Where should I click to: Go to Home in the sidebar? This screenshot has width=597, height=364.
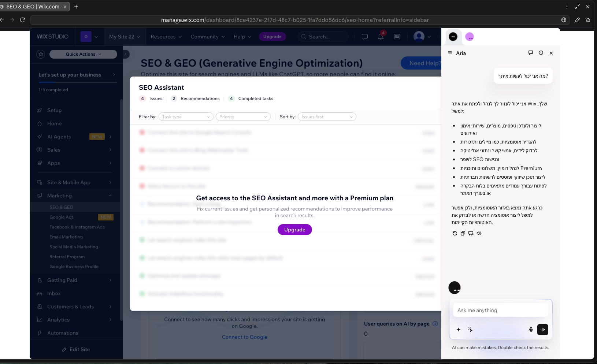pyautogui.click(x=75, y=123)
